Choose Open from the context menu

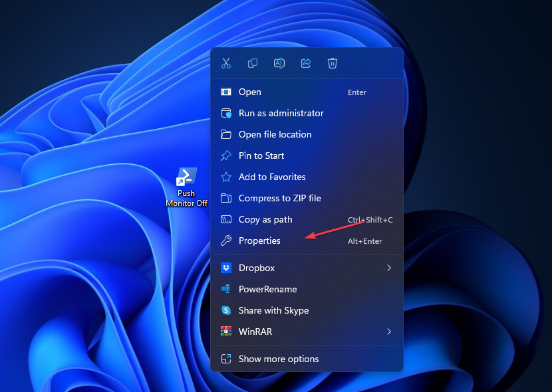pyautogui.click(x=307, y=92)
